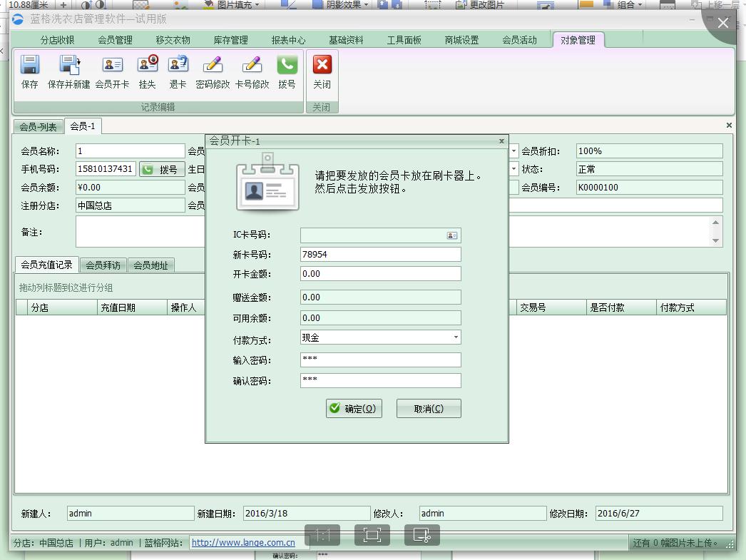The image size is (746, 560).
Task: Close the 会员-1 tab panel
Action: [729, 125]
